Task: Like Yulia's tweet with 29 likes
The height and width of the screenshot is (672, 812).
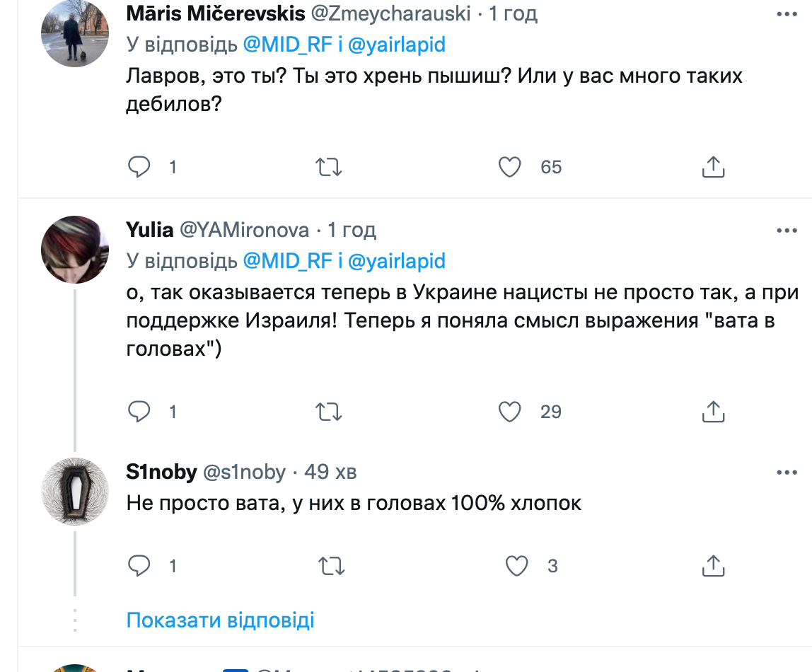Action: 510,411
